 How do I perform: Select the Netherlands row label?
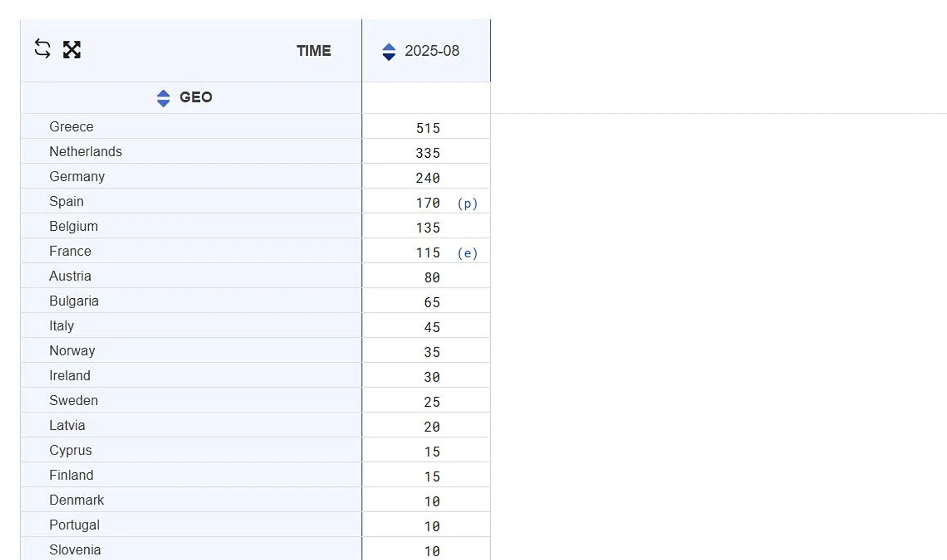pyautogui.click(x=86, y=151)
